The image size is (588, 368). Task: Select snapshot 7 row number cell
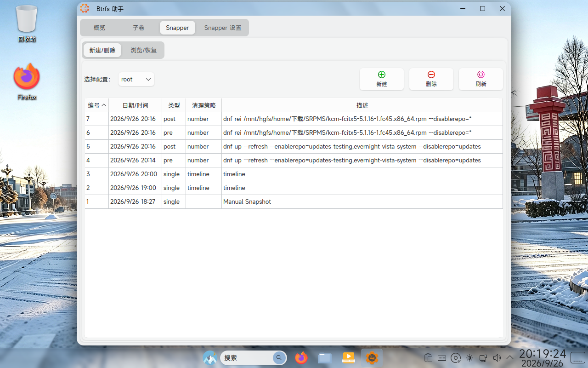tap(96, 119)
